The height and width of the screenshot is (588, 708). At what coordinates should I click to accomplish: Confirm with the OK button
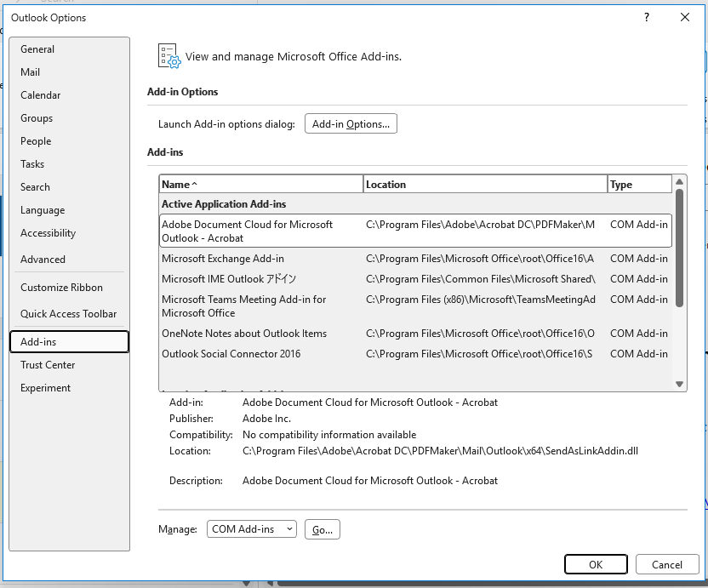click(x=596, y=564)
